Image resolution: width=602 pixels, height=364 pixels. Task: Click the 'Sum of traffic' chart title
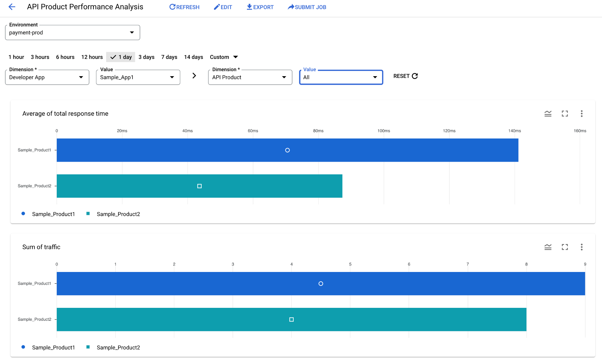[41, 247]
